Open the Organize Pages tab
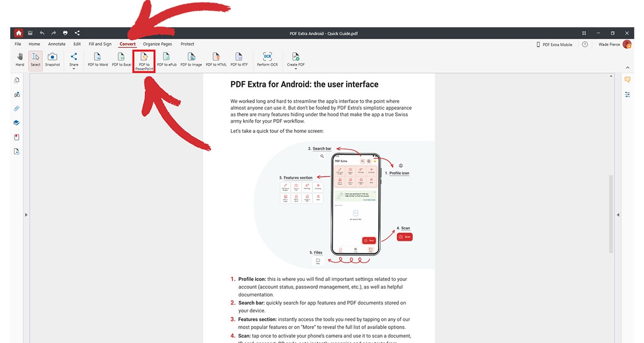 click(158, 44)
